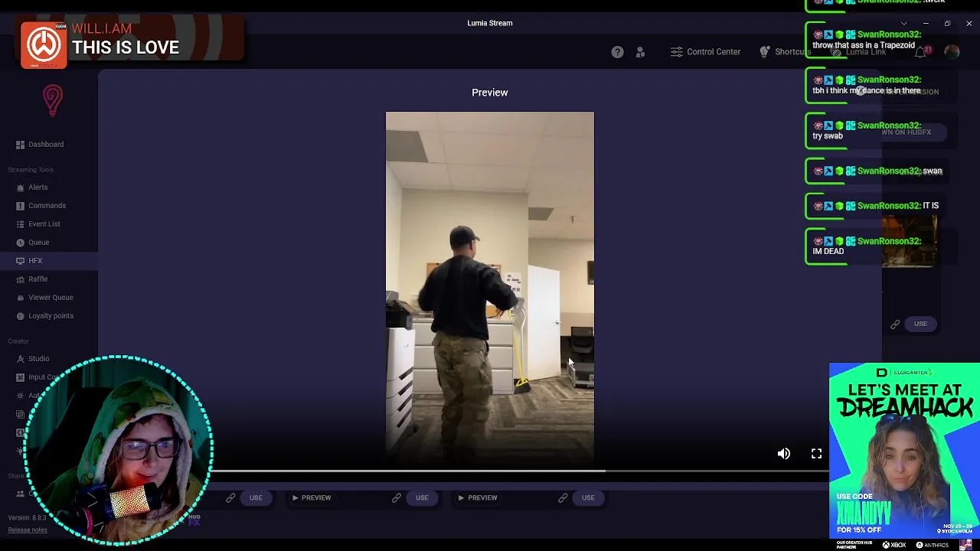Select Queue in the sidebar
Image resolution: width=980 pixels, height=551 pixels.
pos(38,242)
